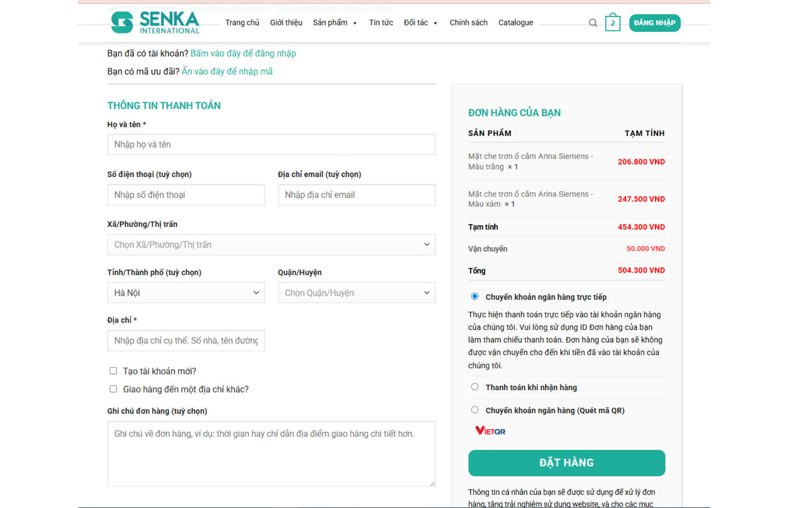
Task: Click the ĐẶT HÀNG button
Action: pyautogui.click(x=566, y=463)
